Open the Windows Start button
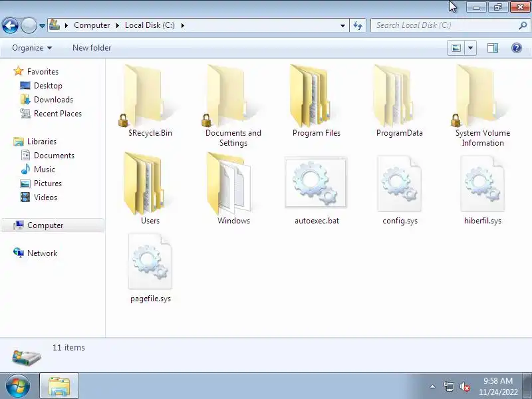 [18, 386]
